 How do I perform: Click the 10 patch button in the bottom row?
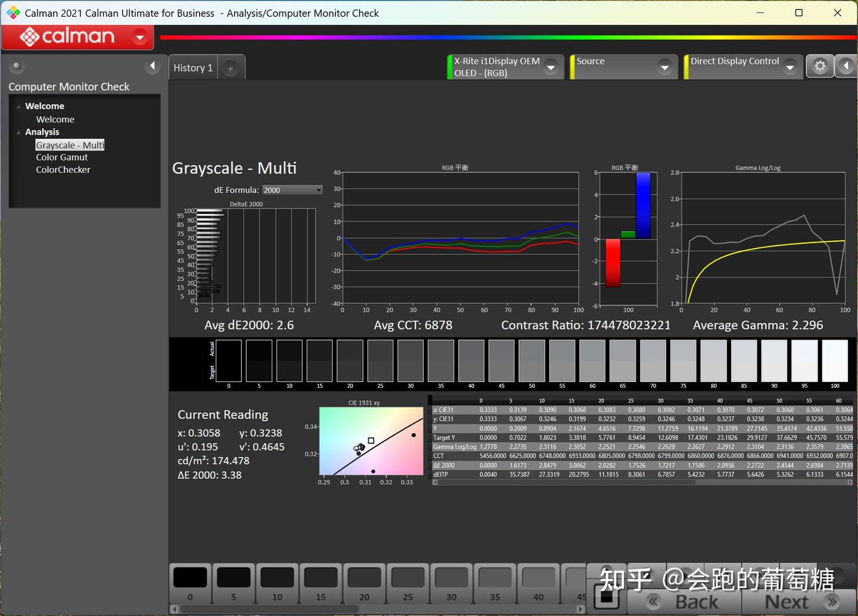click(277, 584)
